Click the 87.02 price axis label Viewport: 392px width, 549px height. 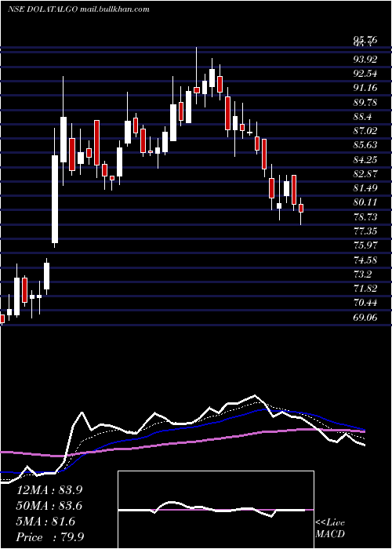[365, 131]
